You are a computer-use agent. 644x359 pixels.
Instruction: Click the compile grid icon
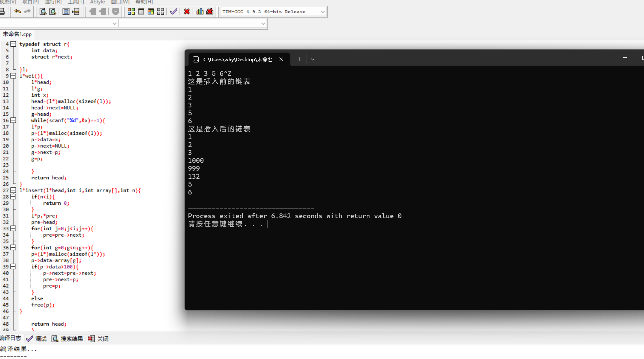(x=131, y=12)
